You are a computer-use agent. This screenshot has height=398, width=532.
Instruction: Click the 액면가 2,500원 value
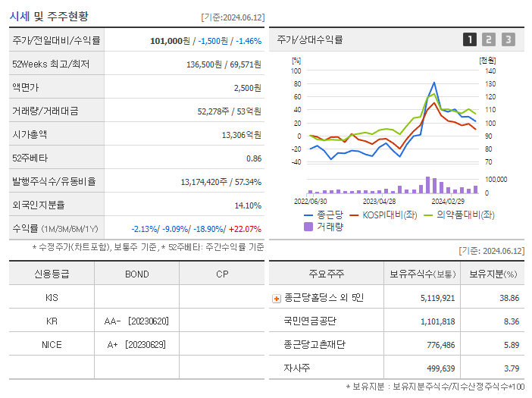coord(248,88)
